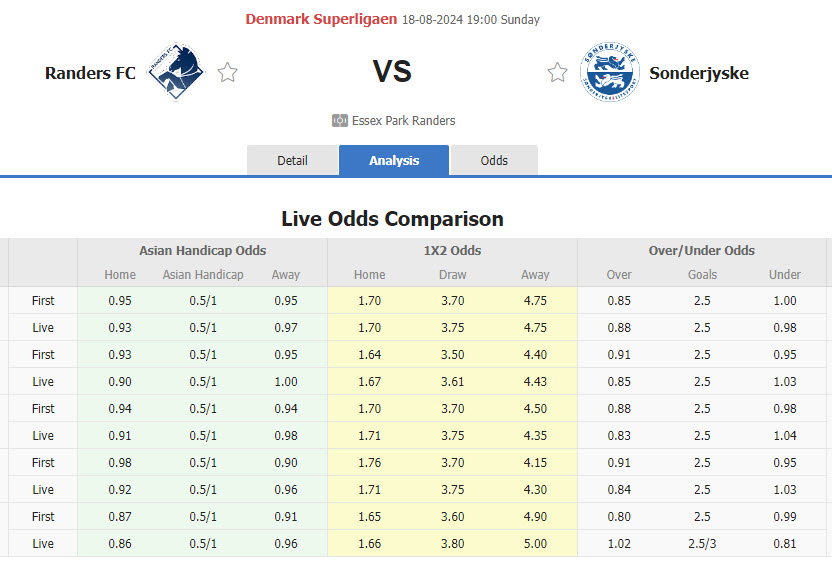
Task: Toggle the favorite star next to Sonderjyske
Action: [557, 73]
